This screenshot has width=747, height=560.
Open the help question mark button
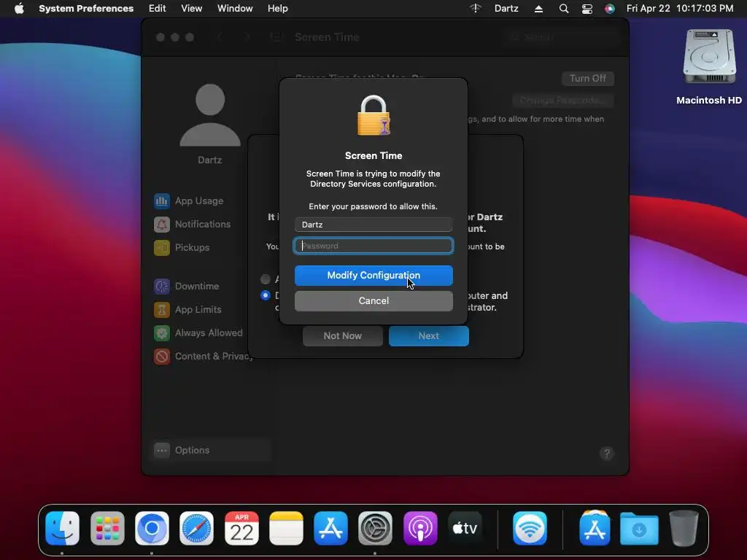[x=607, y=454]
